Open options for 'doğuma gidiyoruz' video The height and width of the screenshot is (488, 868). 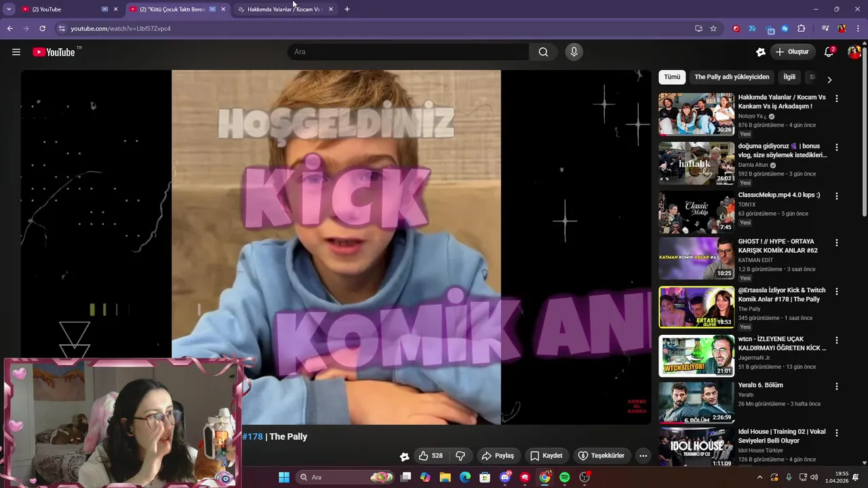coord(836,147)
